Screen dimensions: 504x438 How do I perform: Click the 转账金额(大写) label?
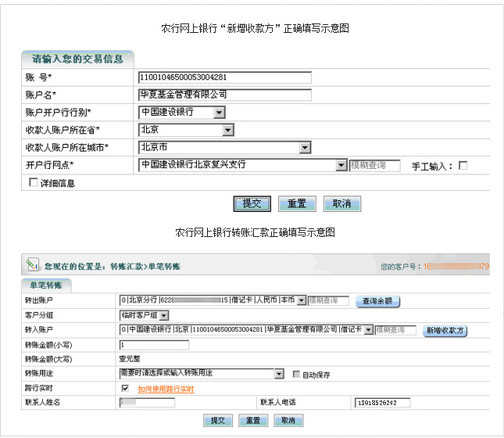click(48, 359)
